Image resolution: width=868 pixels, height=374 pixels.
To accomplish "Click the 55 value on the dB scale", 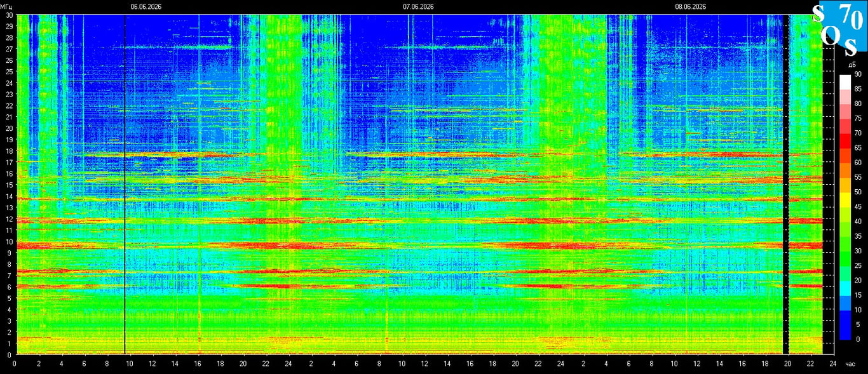I will point(858,177).
